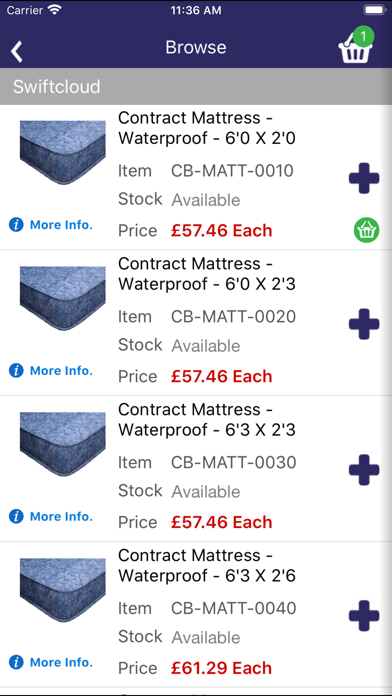Tap info icon for 6'0 X 2'0 mattress
This screenshot has width=392, height=696.
click(16, 225)
